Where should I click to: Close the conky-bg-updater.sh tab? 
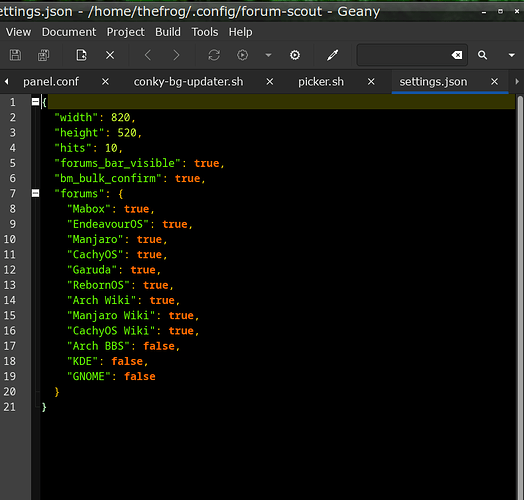pos(270,82)
